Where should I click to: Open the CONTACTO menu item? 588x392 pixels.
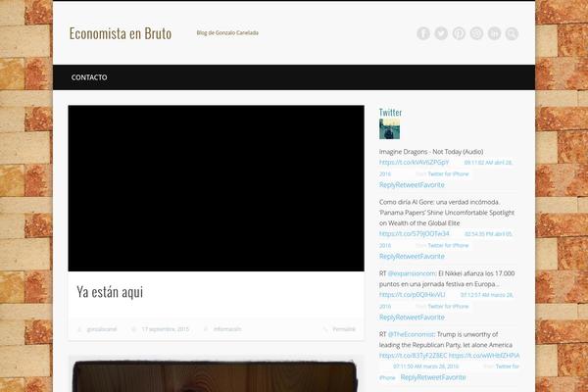(x=89, y=77)
